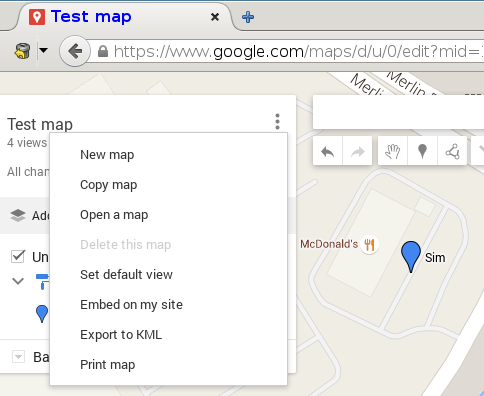Open a new browser tab with plus icon
The image size is (484, 396).
coord(248,17)
